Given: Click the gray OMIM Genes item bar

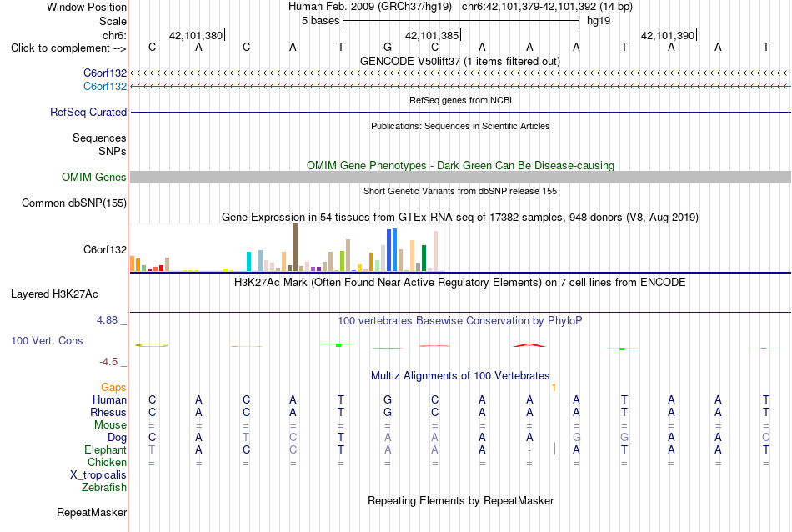Looking at the screenshot, I should pos(461,178).
